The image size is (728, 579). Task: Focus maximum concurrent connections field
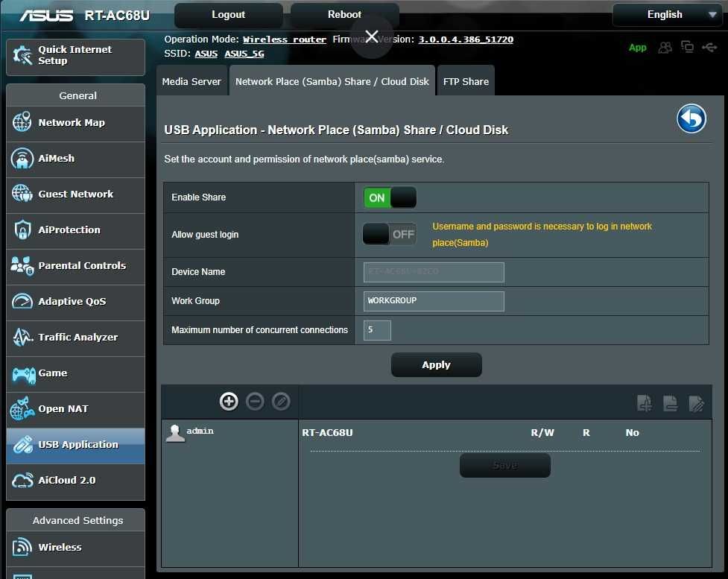[377, 330]
